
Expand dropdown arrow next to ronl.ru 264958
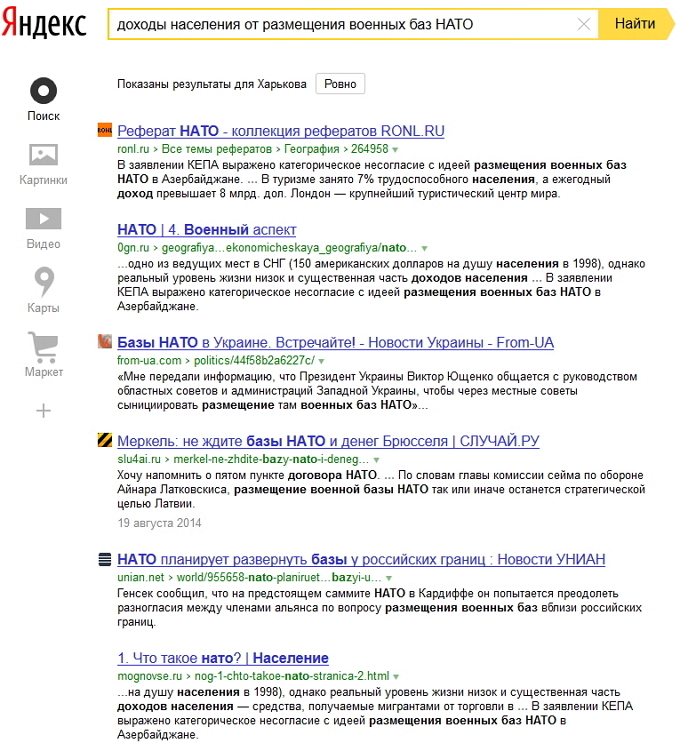click(395, 150)
